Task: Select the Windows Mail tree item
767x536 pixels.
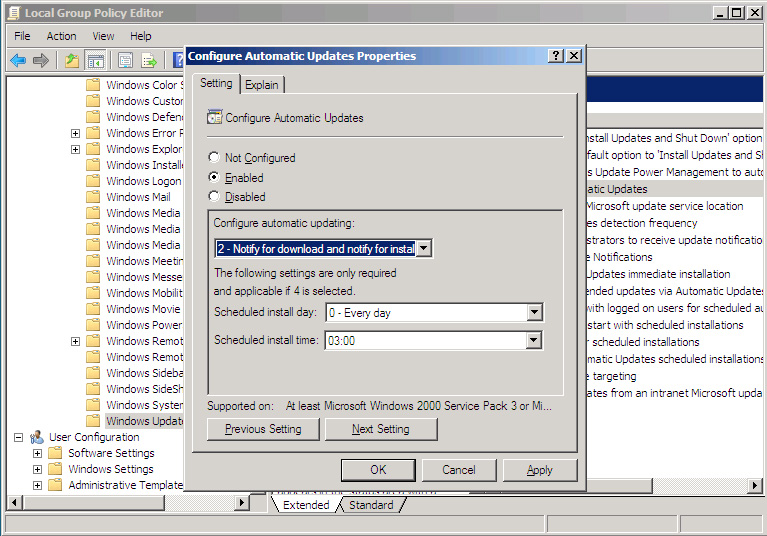Action: (x=138, y=197)
